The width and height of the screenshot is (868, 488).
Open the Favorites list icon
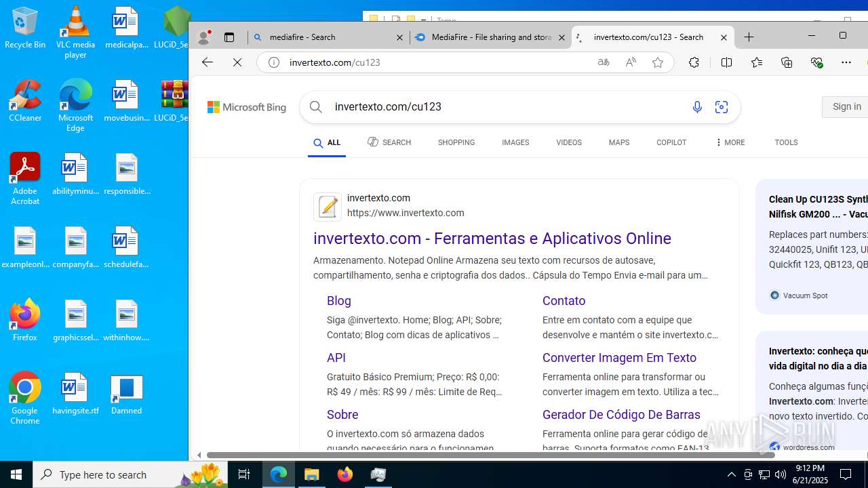(757, 62)
